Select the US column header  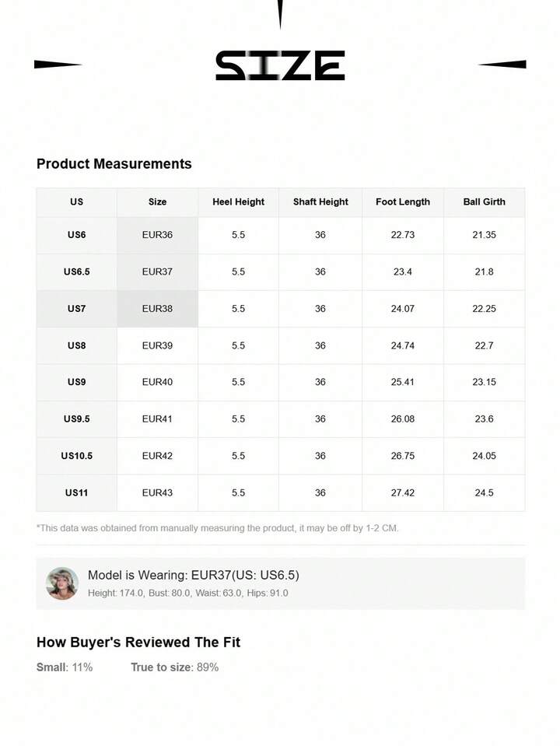[76, 202]
